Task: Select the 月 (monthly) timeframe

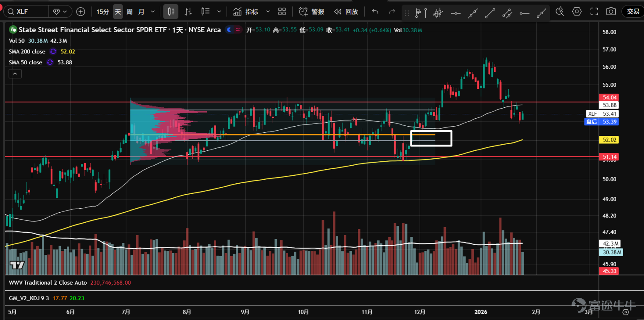Action: click(x=141, y=12)
